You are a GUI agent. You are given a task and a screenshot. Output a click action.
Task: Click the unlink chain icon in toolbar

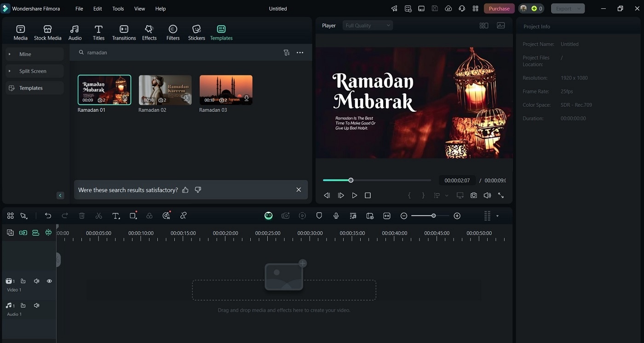tap(183, 216)
